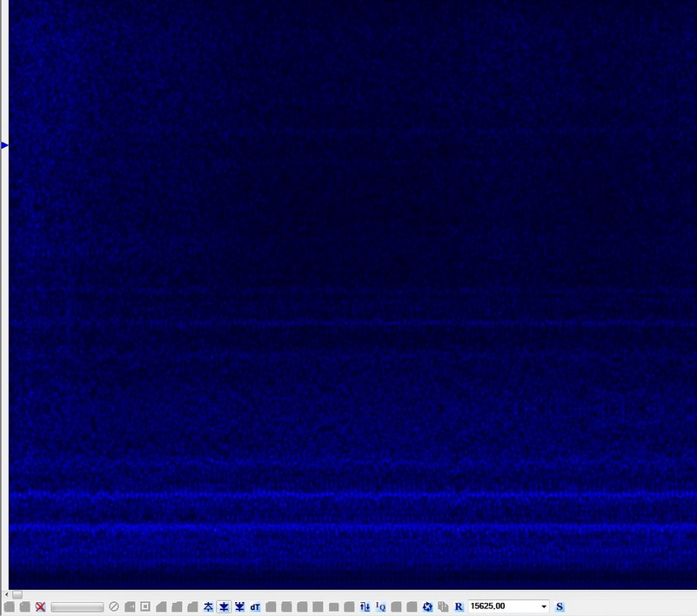This screenshot has width=697, height=616.
Task: Click the crossed-circle cancel icon
Action: pyautogui.click(x=114, y=606)
